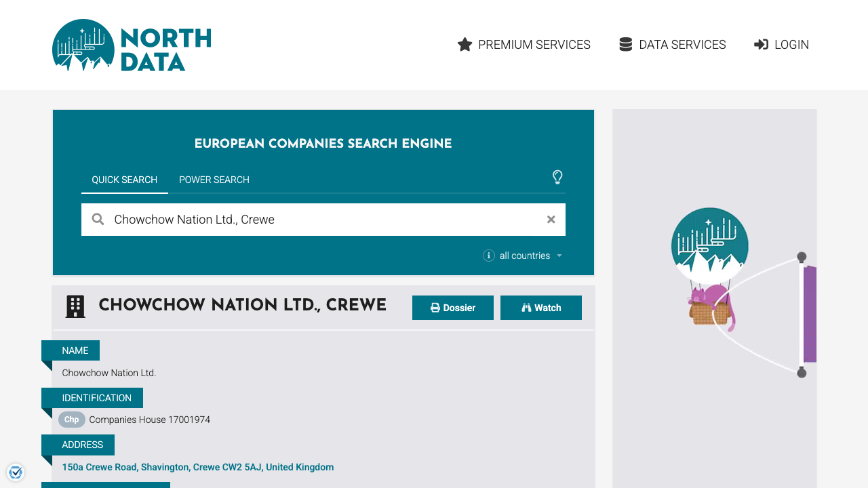Click the binoculars icon inside the Watch button
Viewport: 868px width, 488px height.
click(527, 307)
